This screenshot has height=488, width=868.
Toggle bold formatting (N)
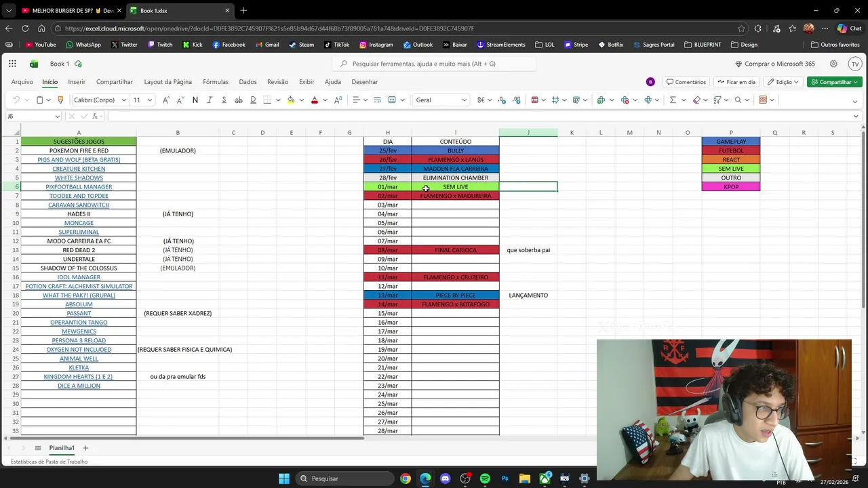point(195,100)
